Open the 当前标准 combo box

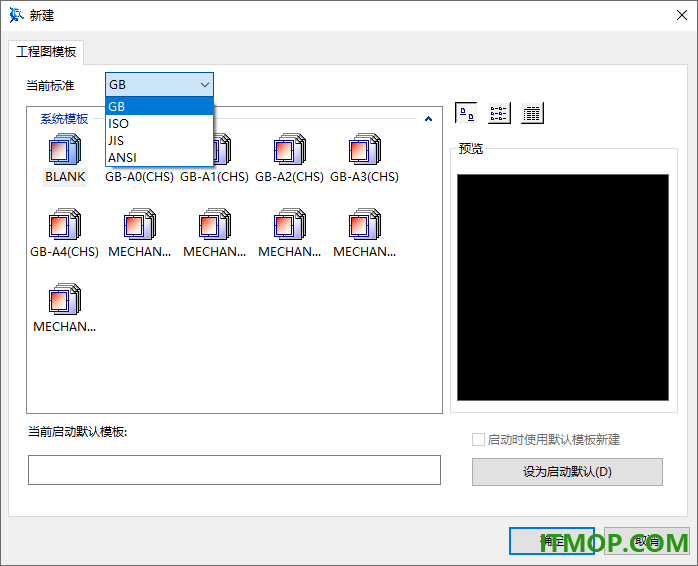159,85
